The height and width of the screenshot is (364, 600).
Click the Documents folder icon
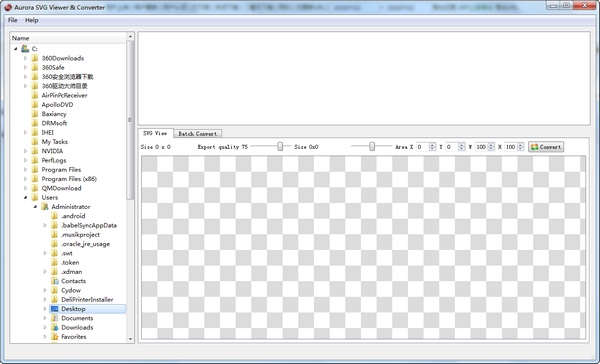(55, 318)
